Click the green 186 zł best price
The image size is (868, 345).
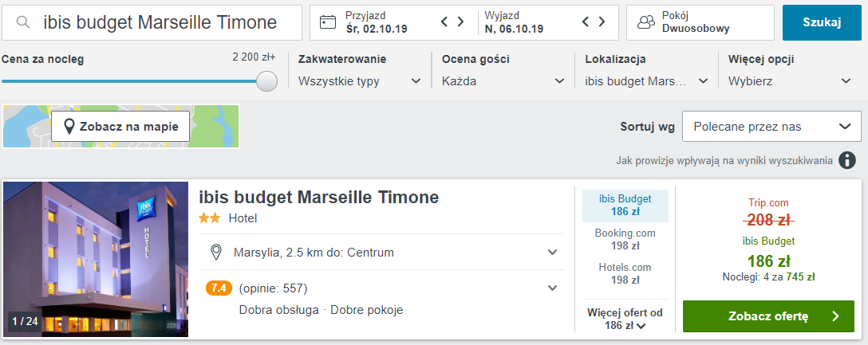click(x=768, y=261)
